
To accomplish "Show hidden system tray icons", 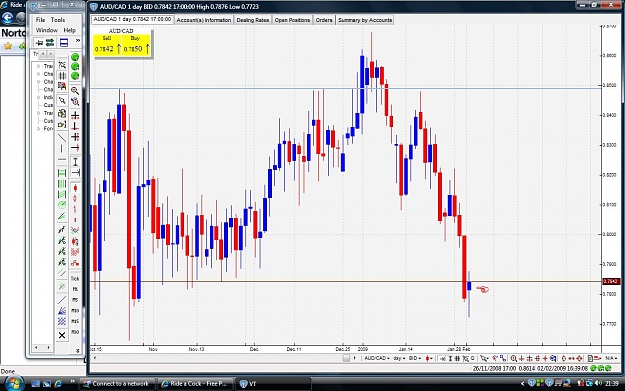I will click(x=523, y=383).
